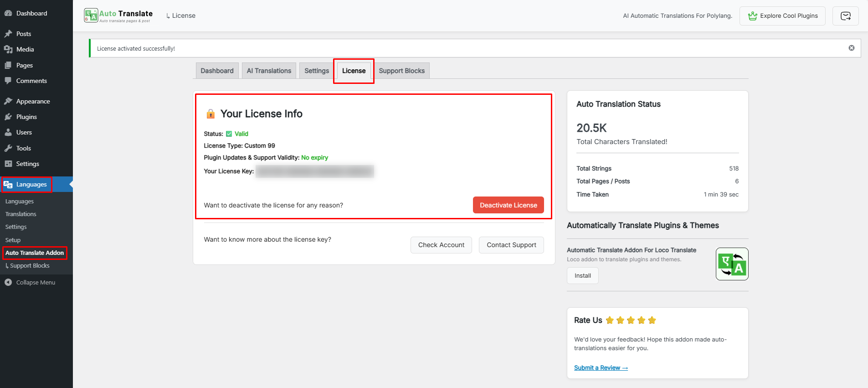Click the Media library icon
The width and height of the screenshot is (868, 388).
click(x=8, y=49)
